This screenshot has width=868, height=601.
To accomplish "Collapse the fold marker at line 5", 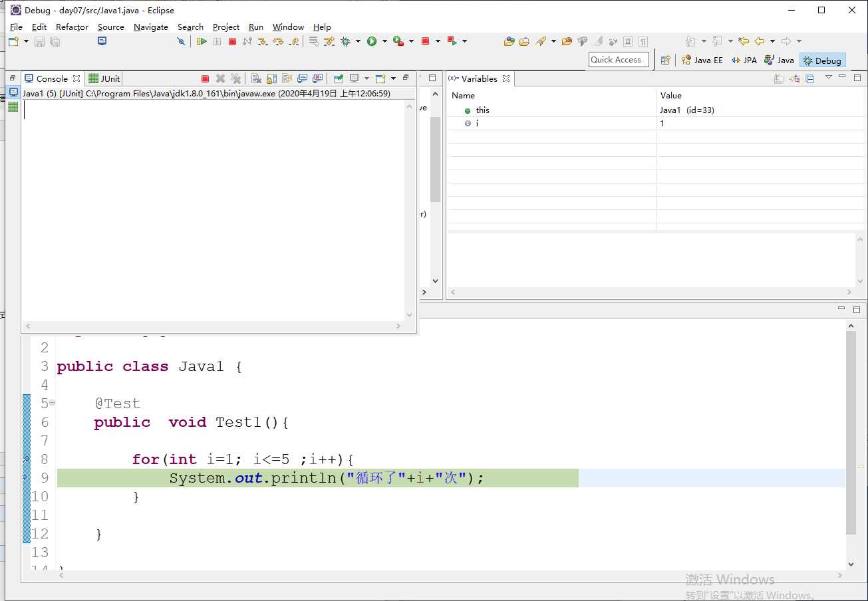I will pyautogui.click(x=52, y=402).
